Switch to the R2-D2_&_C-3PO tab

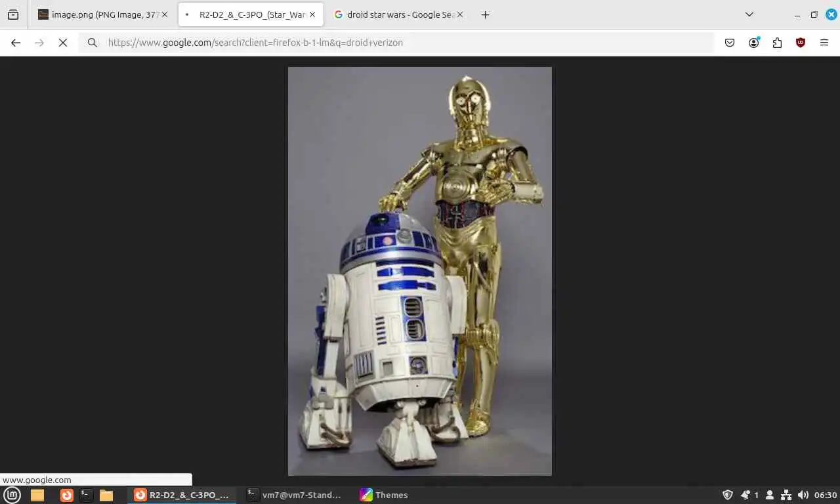coord(251,14)
